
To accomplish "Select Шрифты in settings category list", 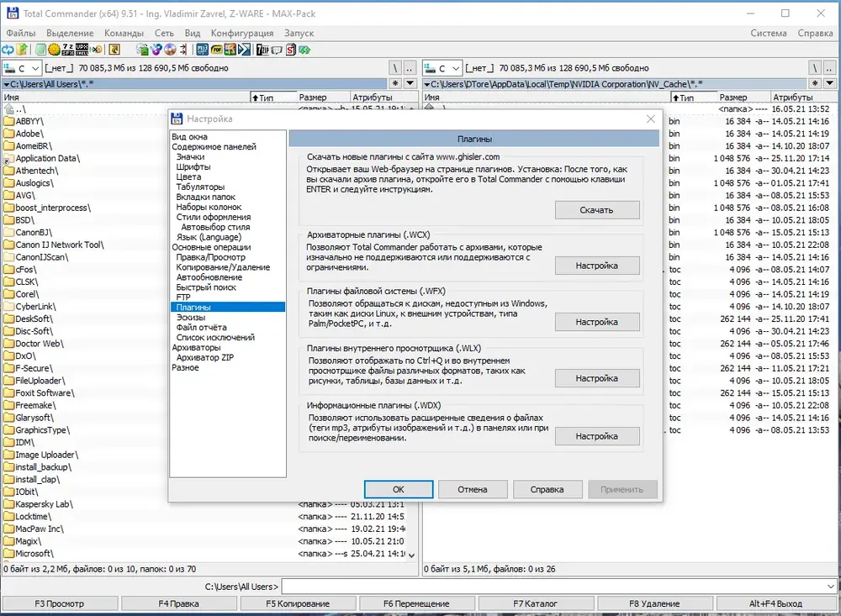I will [193, 166].
